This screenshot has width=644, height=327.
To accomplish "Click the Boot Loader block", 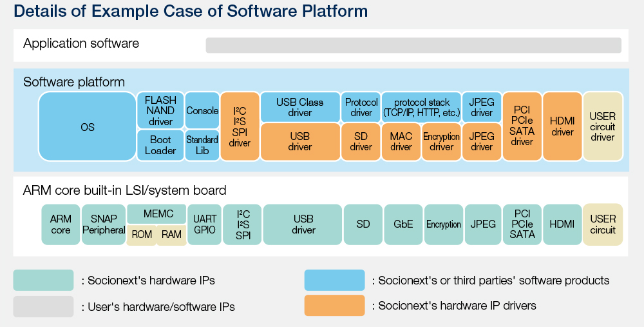I will click(160, 145).
